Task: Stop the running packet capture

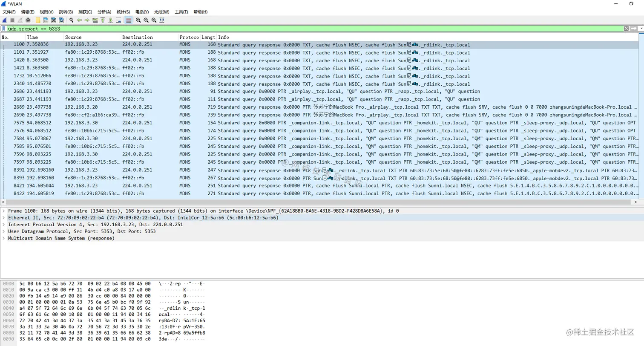Action: point(12,20)
